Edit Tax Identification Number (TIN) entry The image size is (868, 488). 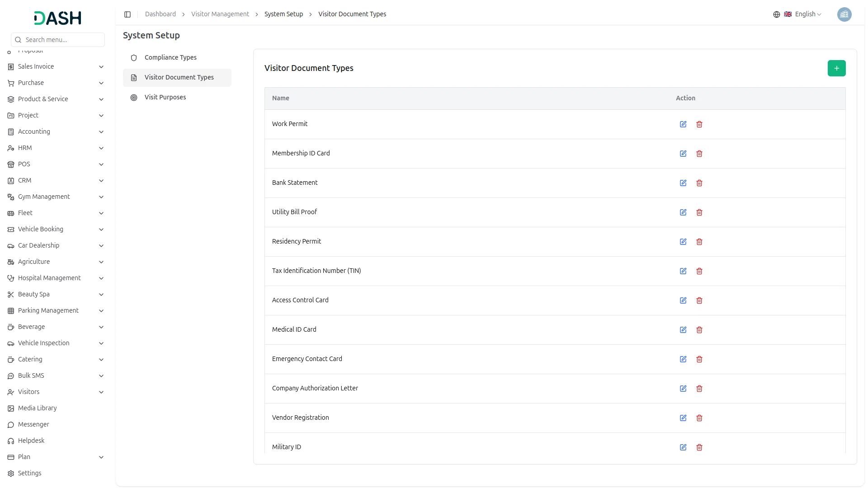coord(683,271)
